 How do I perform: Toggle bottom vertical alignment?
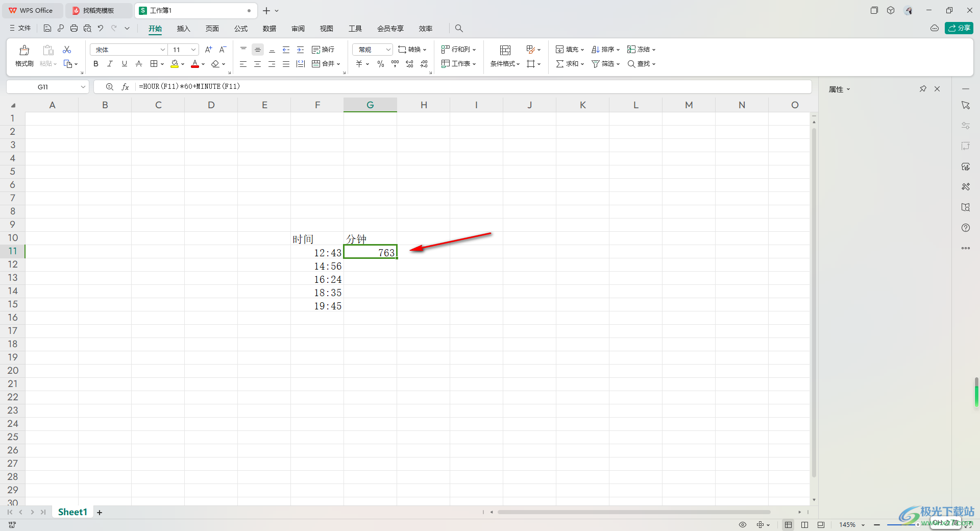tap(272, 50)
